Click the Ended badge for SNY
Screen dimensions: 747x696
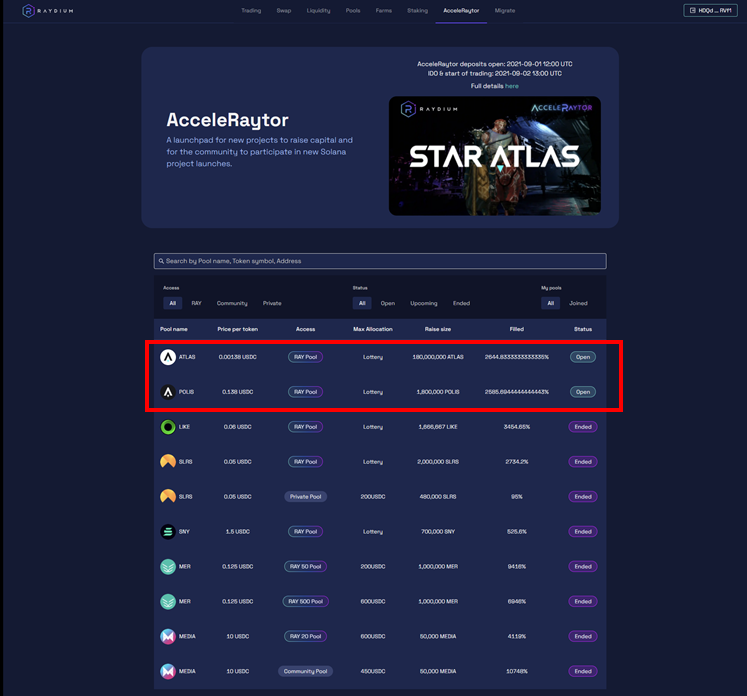click(583, 532)
